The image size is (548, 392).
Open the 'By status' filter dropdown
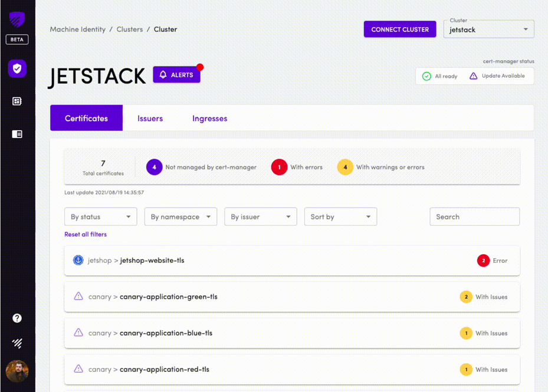(100, 216)
